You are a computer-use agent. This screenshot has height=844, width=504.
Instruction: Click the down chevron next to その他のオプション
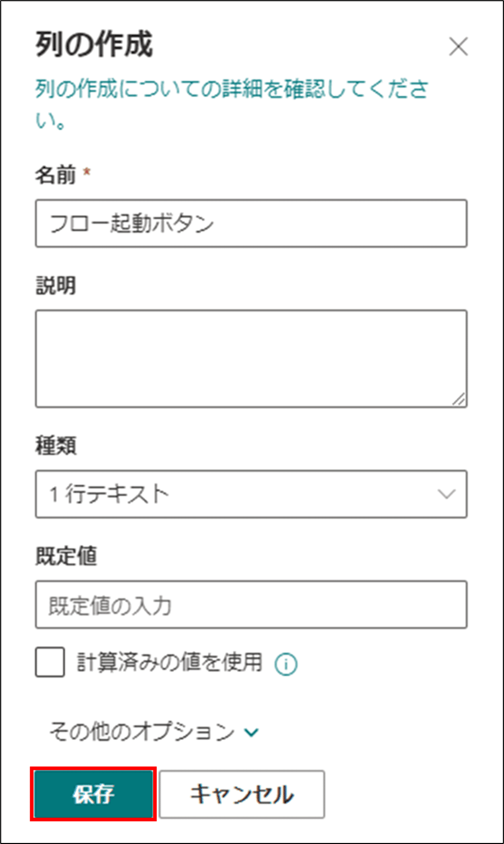point(252,733)
